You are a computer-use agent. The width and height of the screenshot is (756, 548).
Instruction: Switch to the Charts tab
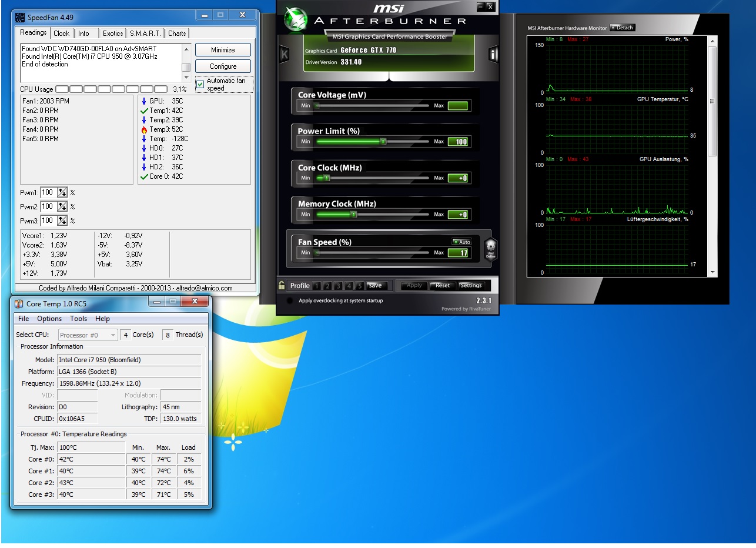click(177, 34)
